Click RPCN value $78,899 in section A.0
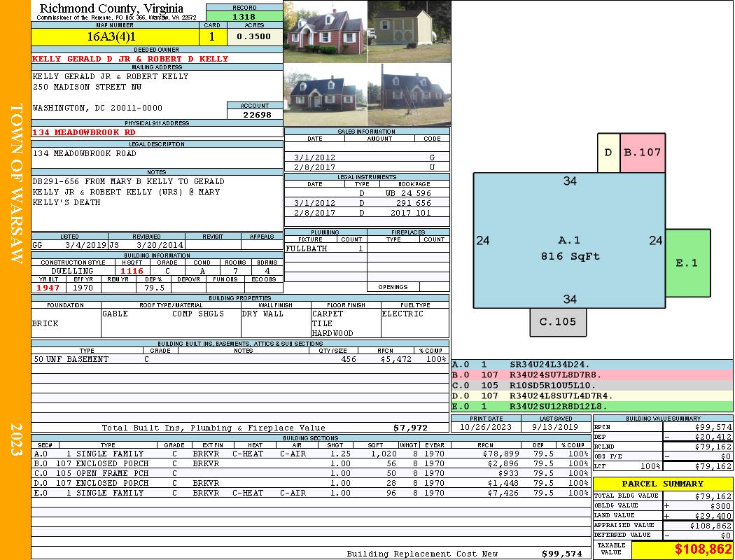This screenshot has height=560, width=735. coord(503,454)
